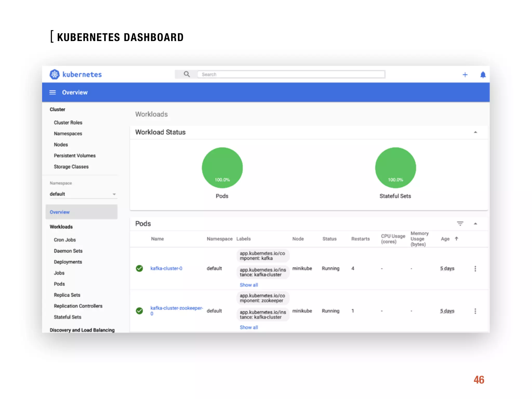Screen dimensions: 532x399
Task: Open the default namespace dropdown
Action: click(x=83, y=194)
